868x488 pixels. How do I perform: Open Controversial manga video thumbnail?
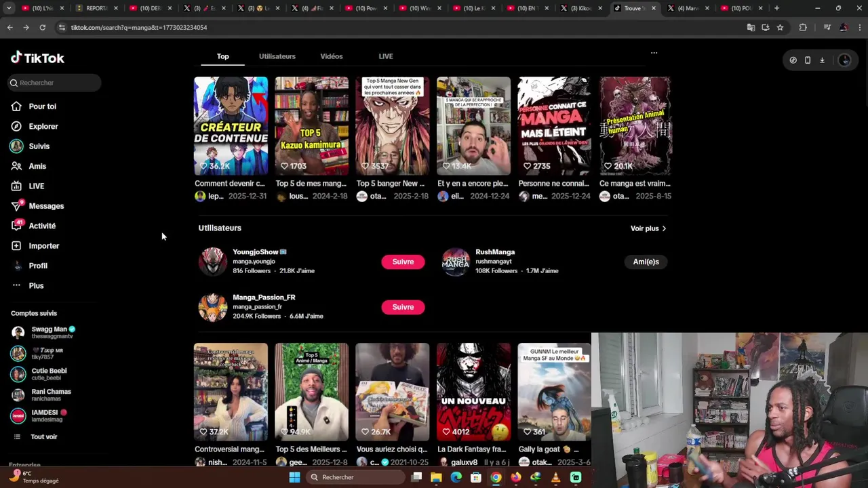click(x=231, y=392)
